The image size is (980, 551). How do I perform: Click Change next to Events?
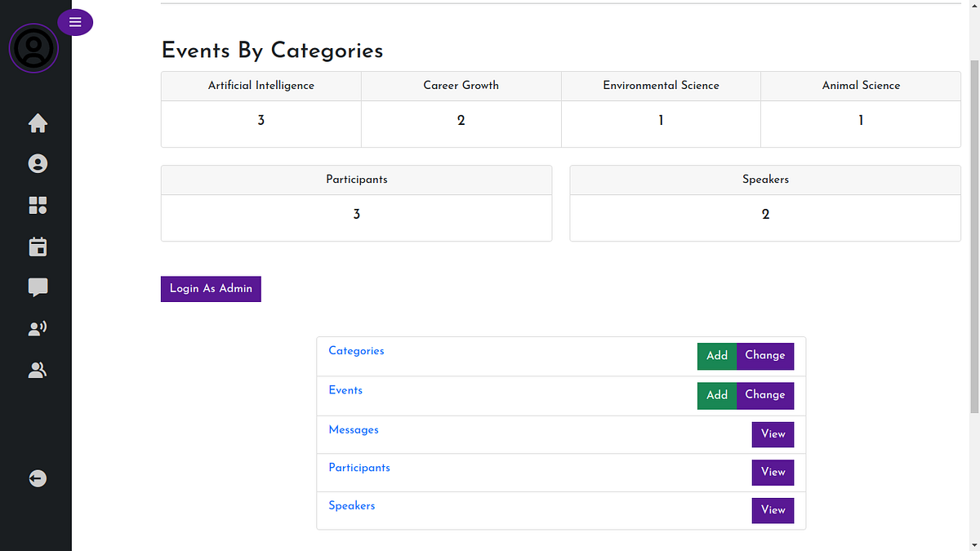(x=765, y=395)
